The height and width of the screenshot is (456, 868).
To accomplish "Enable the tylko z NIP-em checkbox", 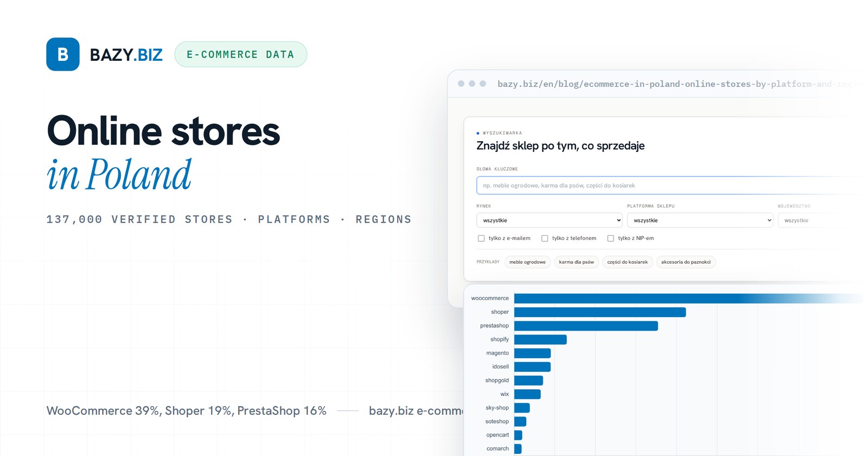I will [611, 238].
